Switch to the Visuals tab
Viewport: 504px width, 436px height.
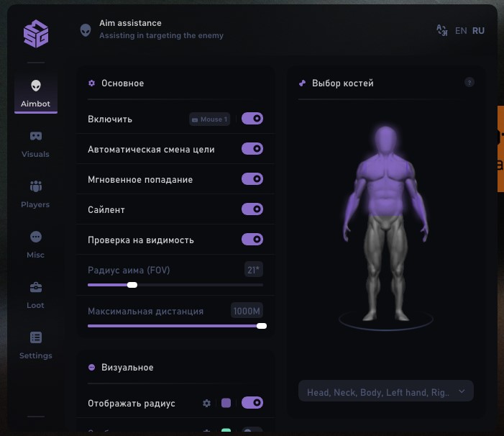[x=35, y=143]
